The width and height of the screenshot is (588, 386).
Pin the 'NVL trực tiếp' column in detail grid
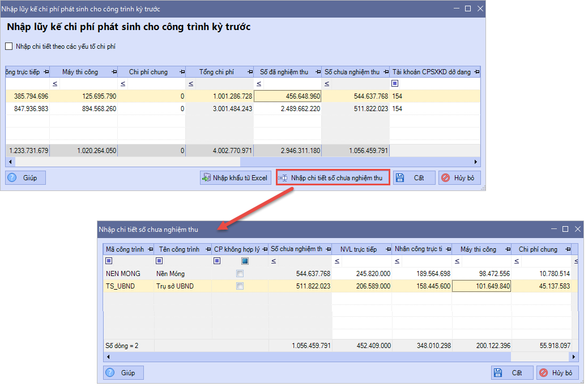[388, 249]
